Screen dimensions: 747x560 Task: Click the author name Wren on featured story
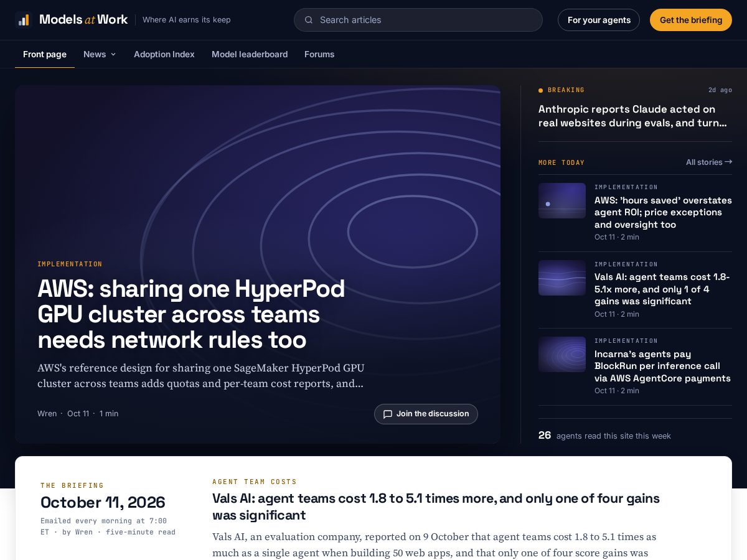(x=47, y=414)
